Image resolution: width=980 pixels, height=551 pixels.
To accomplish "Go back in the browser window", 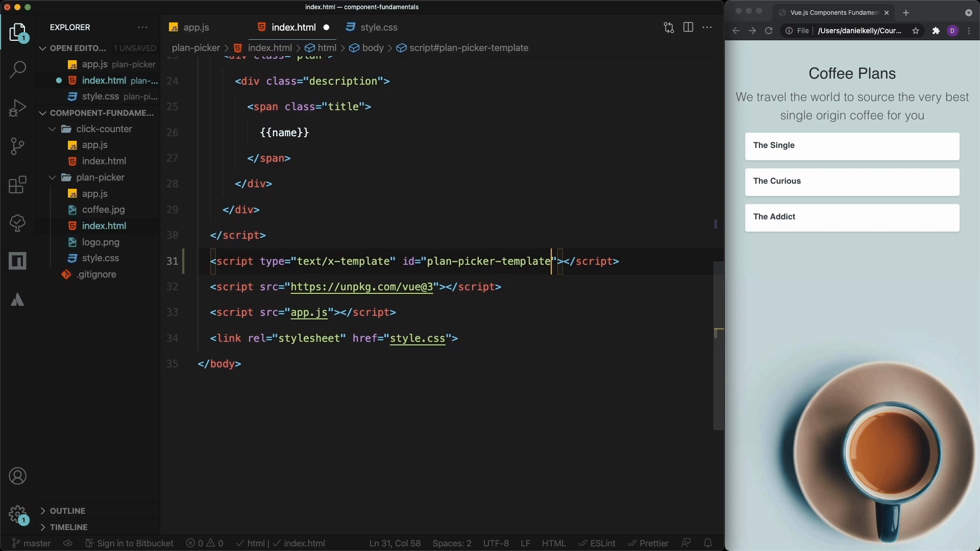I will point(736,31).
